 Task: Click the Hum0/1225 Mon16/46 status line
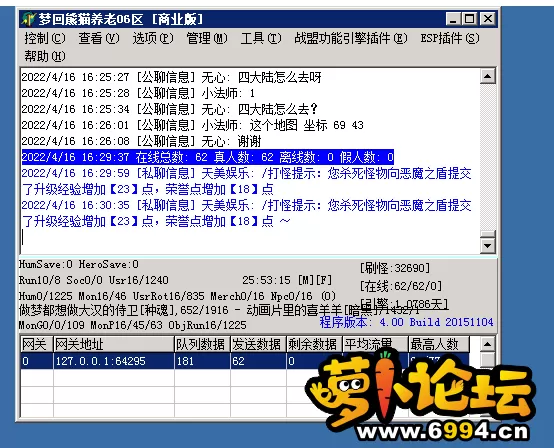(177, 296)
